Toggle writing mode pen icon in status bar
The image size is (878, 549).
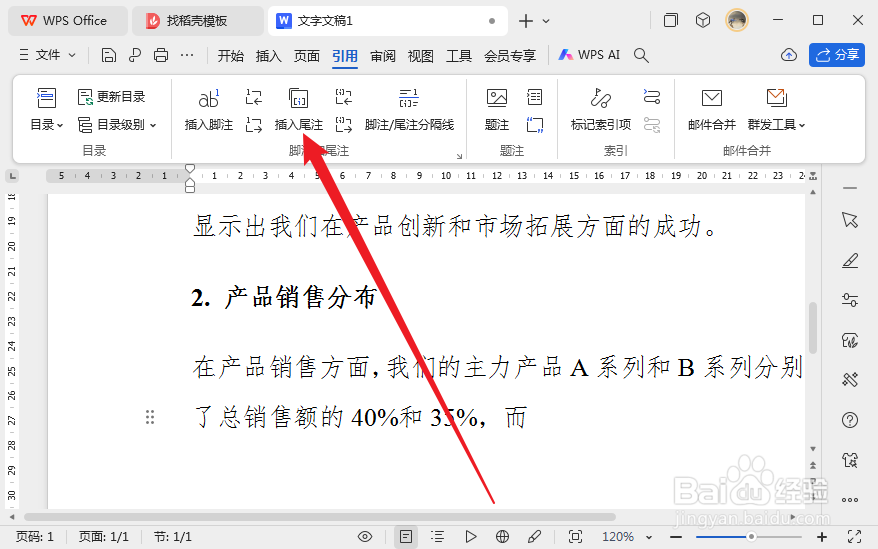pyautogui.click(x=534, y=537)
